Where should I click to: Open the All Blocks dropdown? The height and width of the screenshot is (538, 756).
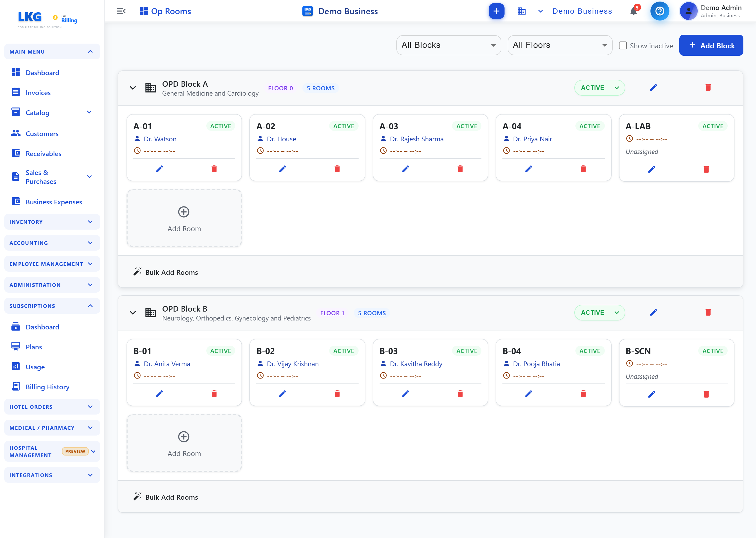(449, 45)
